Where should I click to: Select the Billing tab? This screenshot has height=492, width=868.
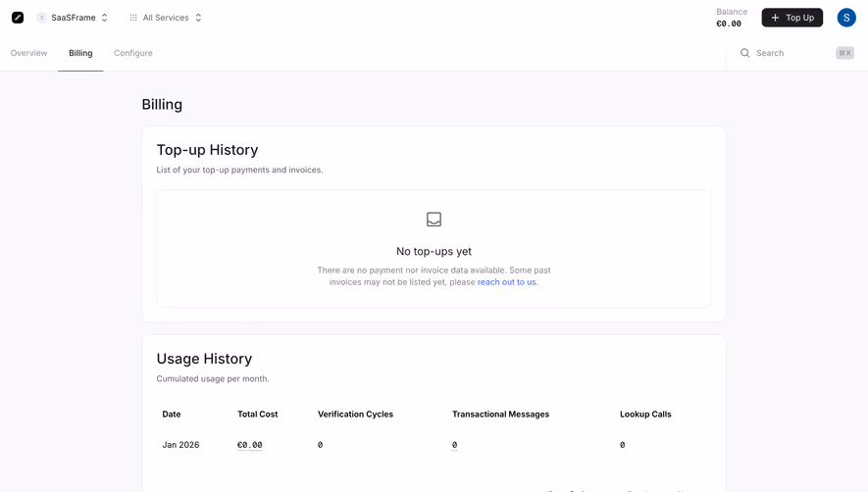(80, 53)
